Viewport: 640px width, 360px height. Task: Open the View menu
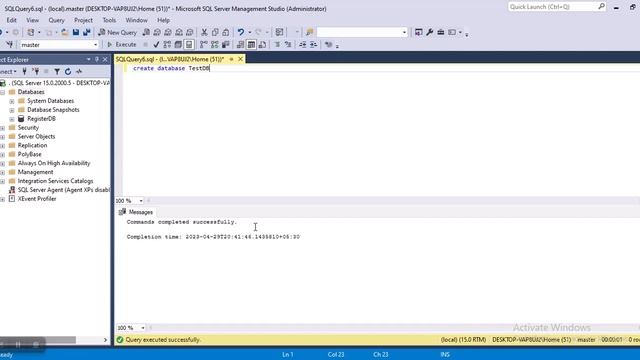click(x=33, y=20)
